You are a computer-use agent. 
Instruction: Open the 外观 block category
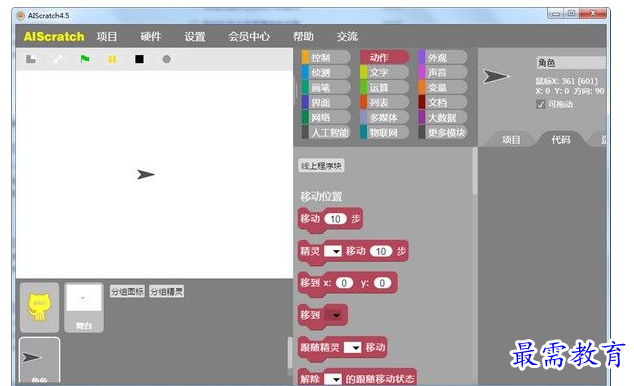pyautogui.click(x=443, y=57)
